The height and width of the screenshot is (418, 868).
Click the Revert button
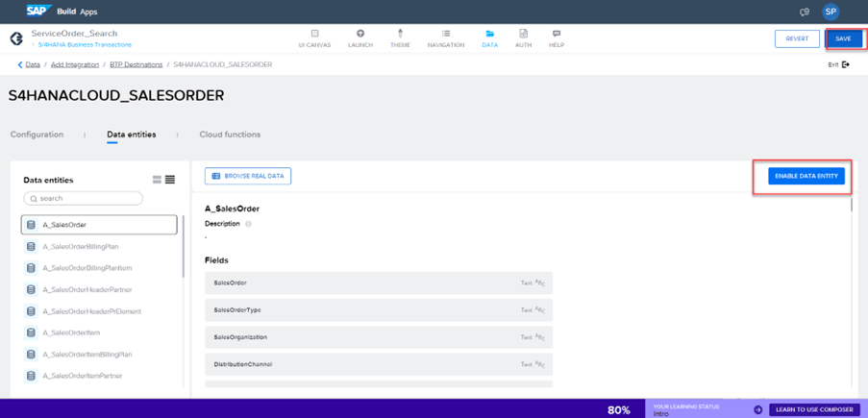(x=797, y=38)
